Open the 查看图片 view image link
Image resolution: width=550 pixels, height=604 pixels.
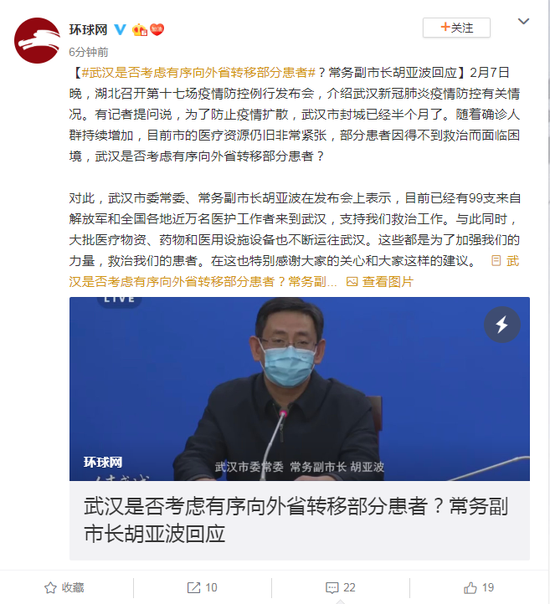pyautogui.click(x=387, y=282)
